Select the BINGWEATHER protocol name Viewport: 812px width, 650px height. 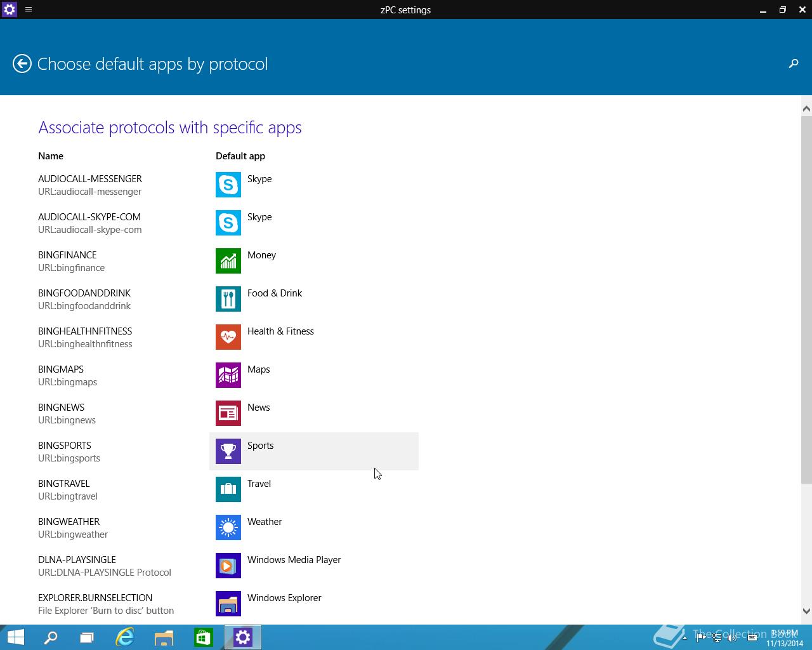pos(69,522)
